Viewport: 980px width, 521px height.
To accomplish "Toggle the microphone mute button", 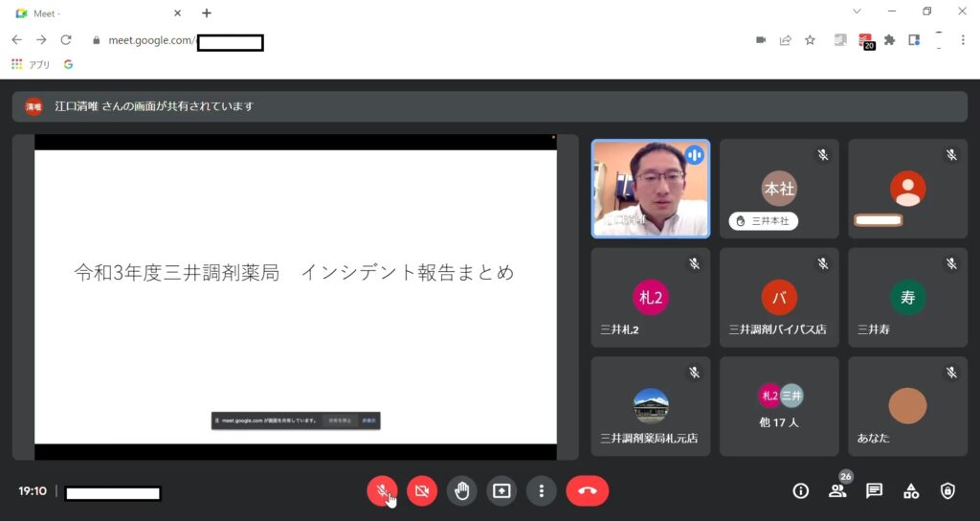I will (x=382, y=491).
